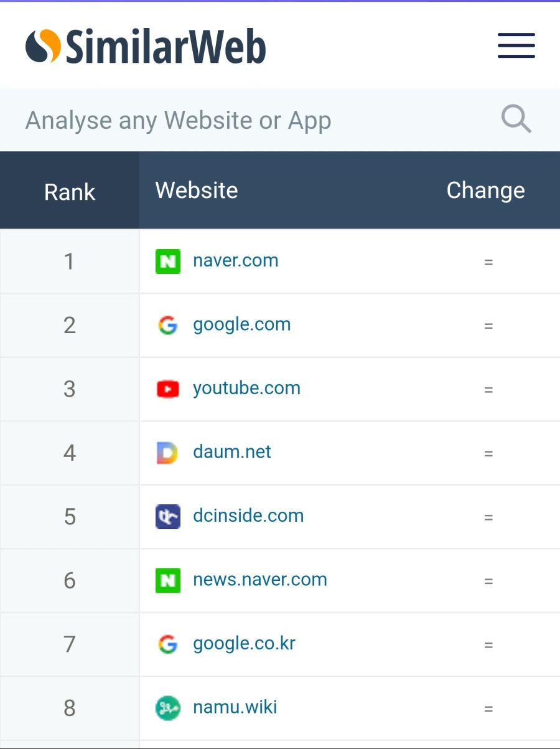This screenshot has width=560, height=749.
Task: Click the rank number 5 cell
Action: tap(69, 516)
